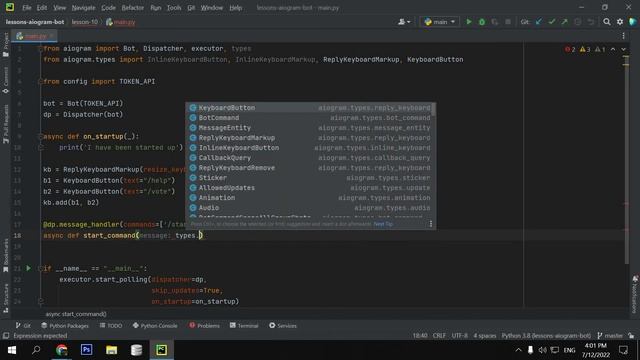This screenshot has width=640, height=360.
Task: Commit changes with Git checkmark icon
Action: pos(552,22)
